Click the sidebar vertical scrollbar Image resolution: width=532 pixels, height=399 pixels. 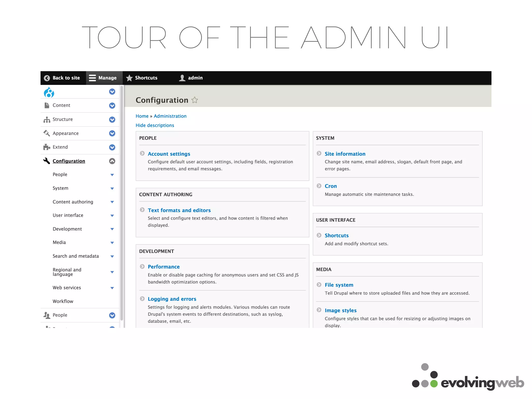click(x=122, y=203)
